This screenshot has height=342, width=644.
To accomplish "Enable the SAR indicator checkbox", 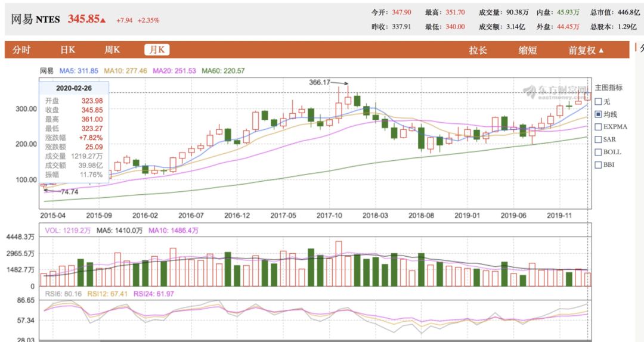I will click(x=599, y=139).
